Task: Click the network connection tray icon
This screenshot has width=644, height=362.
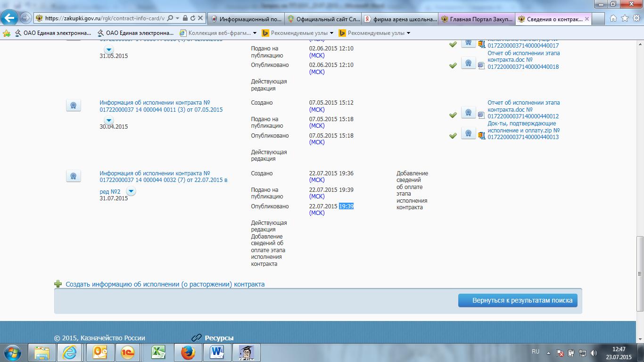Action: 582,353
